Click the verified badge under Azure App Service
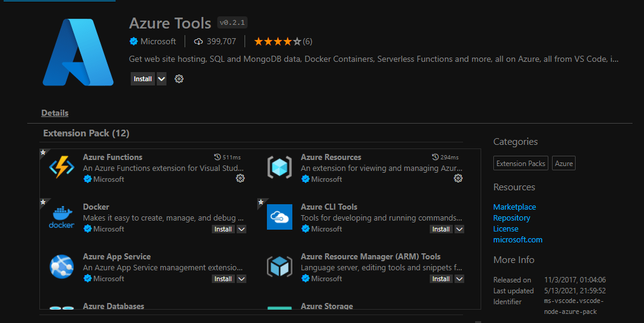Screen dimensions: 644x323 pos(88,279)
